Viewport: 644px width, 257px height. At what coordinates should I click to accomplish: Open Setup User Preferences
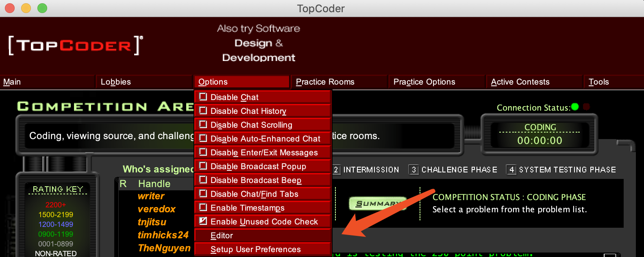(263, 249)
